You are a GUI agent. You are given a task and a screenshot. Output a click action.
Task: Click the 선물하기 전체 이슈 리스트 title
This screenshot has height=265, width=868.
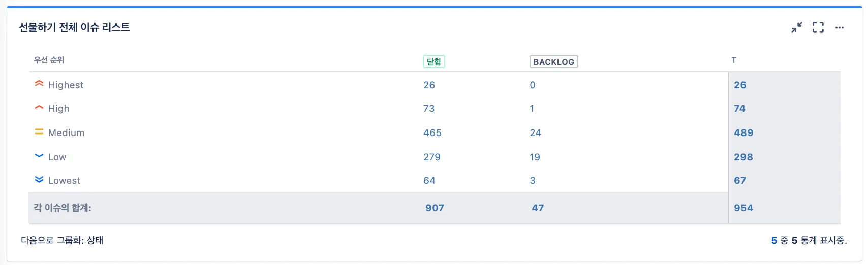pos(74,27)
